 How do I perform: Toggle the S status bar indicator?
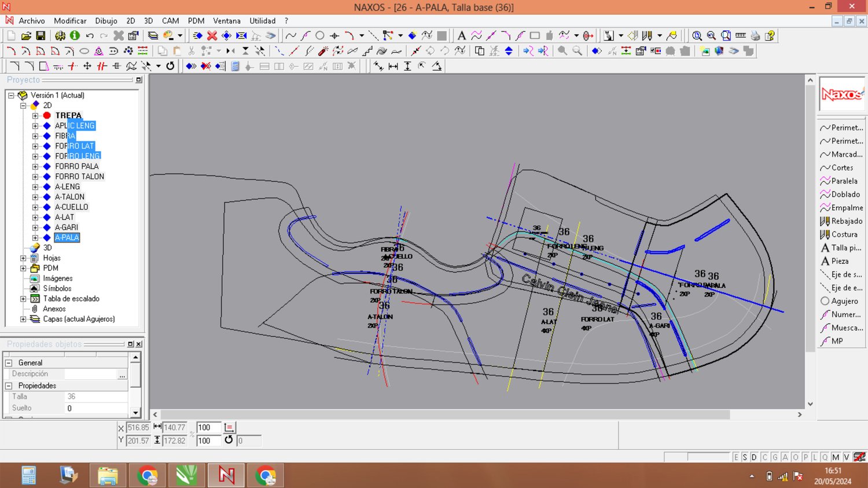[x=745, y=457]
